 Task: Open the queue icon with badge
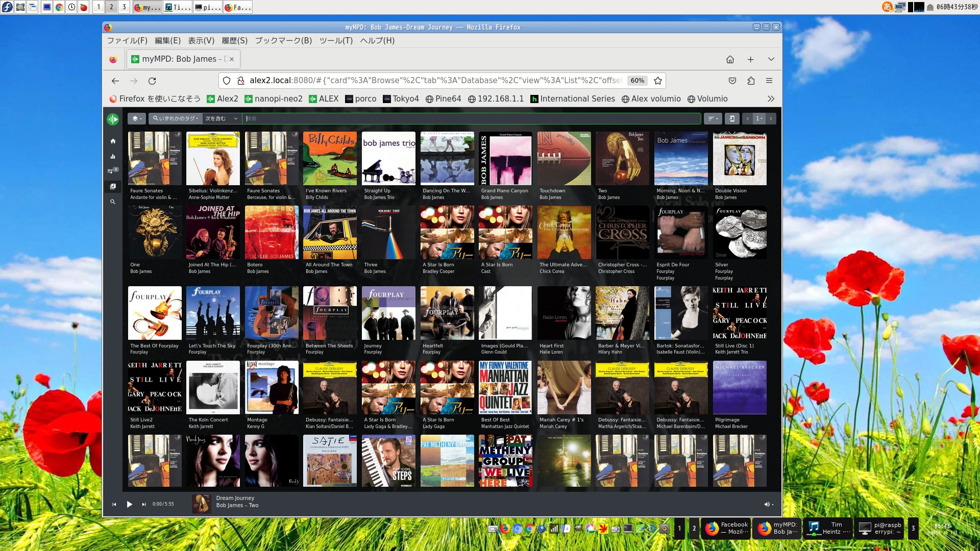tap(112, 171)
